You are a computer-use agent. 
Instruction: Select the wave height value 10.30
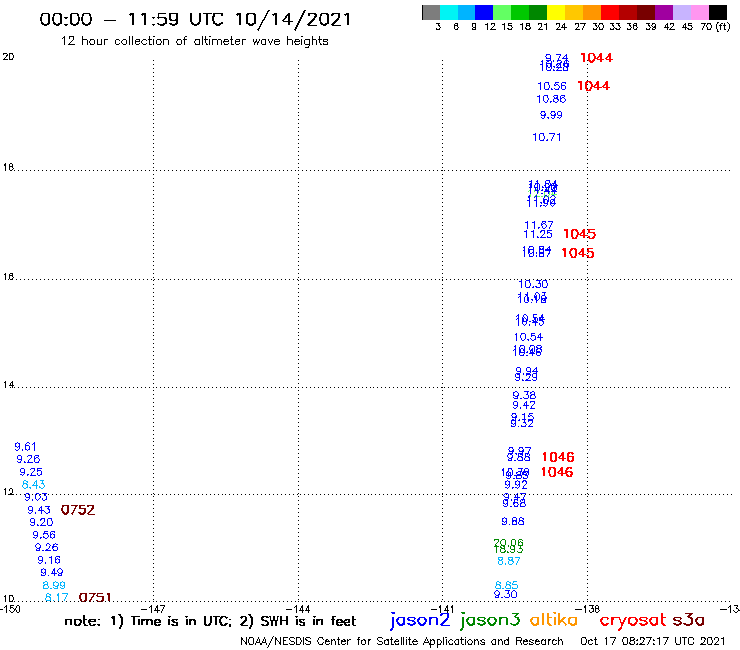(533, 284)
